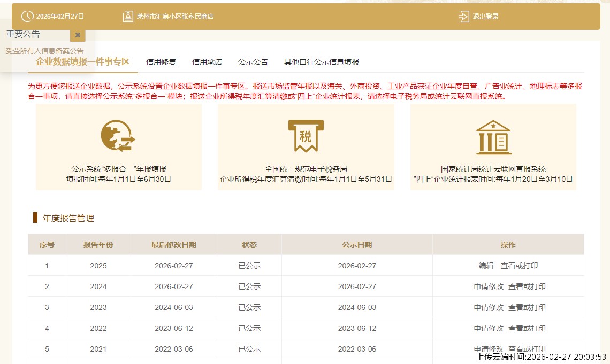Open the 公示公告 tab

[x=253, y=62]
